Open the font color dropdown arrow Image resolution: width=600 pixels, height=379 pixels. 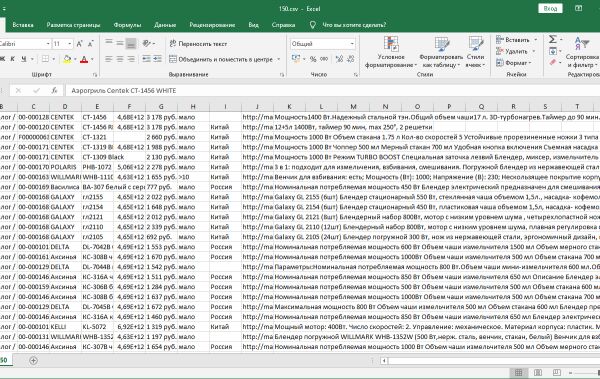pos(92,59)
